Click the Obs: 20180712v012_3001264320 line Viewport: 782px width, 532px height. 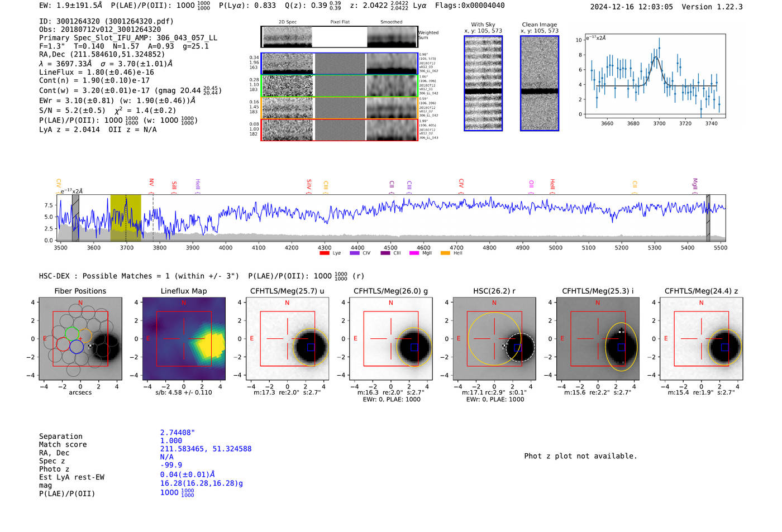[x=100, y=30]
